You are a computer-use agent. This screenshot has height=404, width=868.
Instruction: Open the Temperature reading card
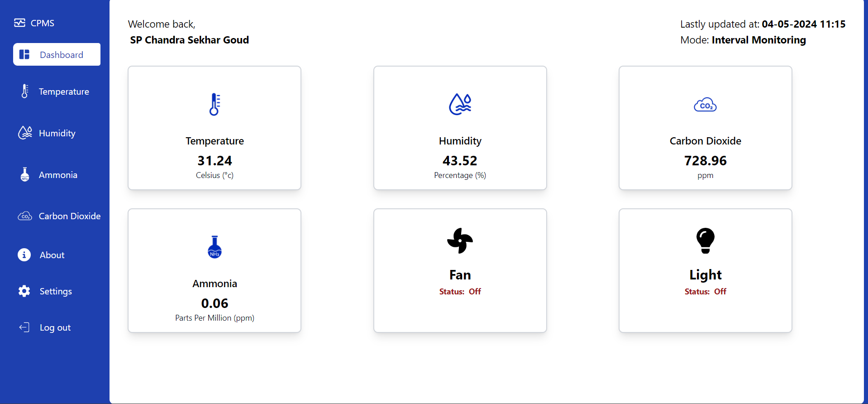(215, 128)
